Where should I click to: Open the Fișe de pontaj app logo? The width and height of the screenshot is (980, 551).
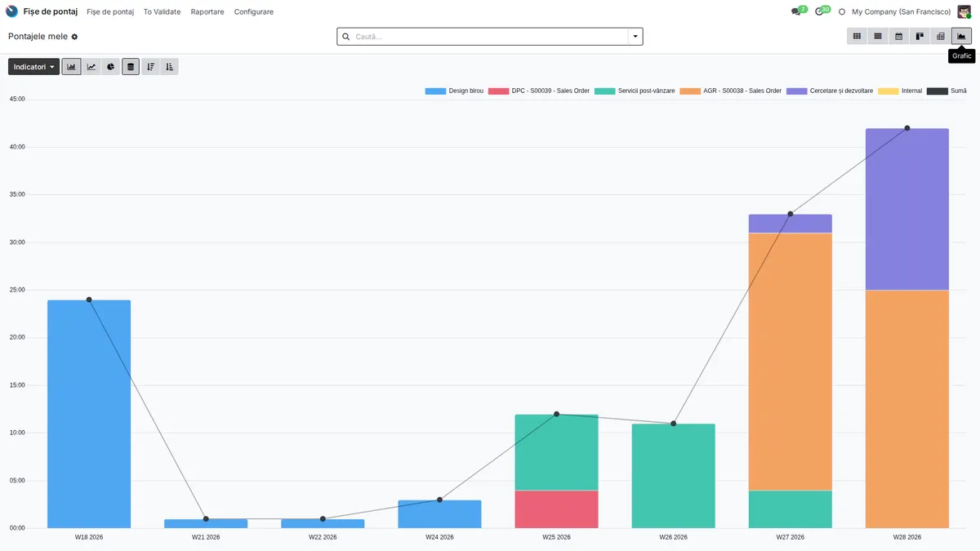point(12,11)
